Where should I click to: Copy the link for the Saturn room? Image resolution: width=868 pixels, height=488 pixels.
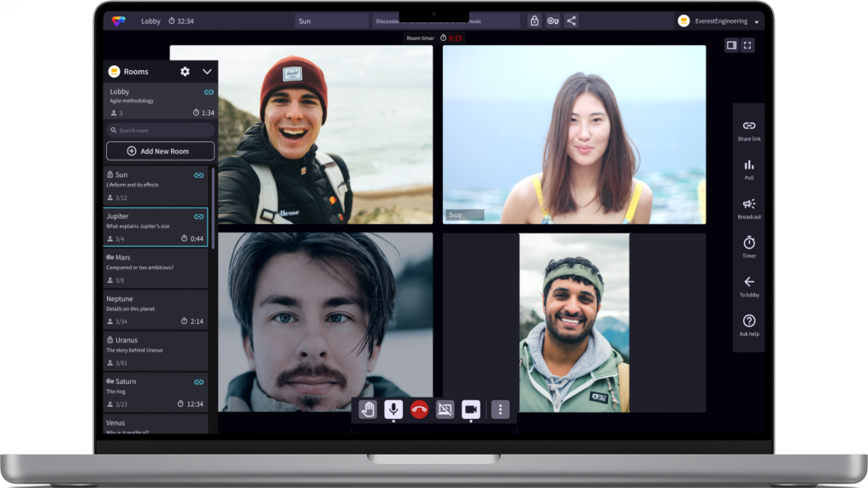coord(198,382)
